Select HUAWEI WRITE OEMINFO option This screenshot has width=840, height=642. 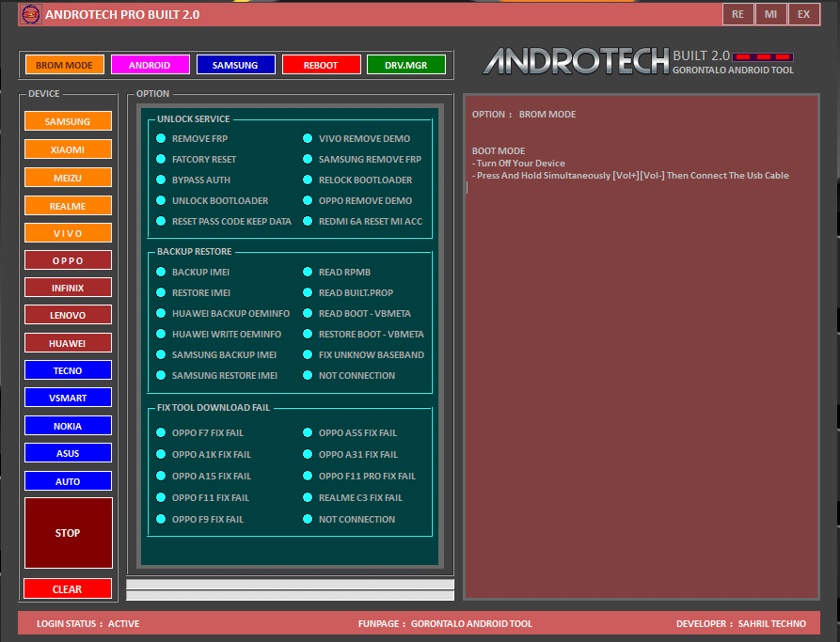(218, 334)
